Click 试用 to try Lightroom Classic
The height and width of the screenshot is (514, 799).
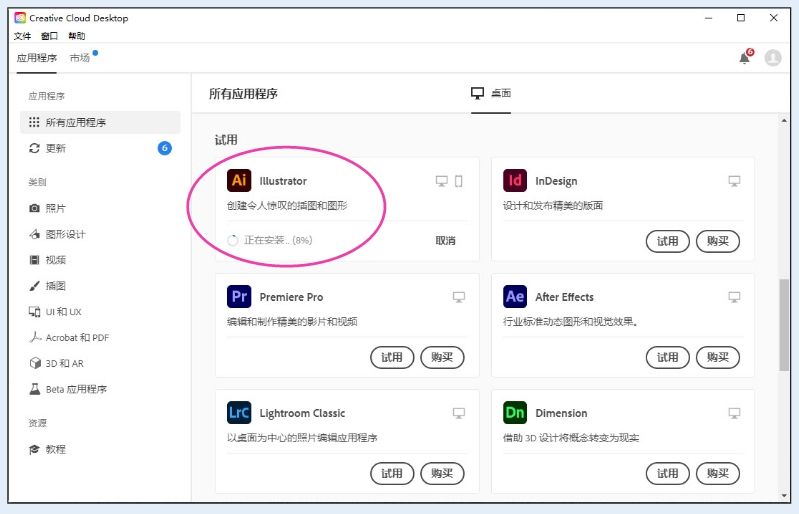[x=392, y=473]
